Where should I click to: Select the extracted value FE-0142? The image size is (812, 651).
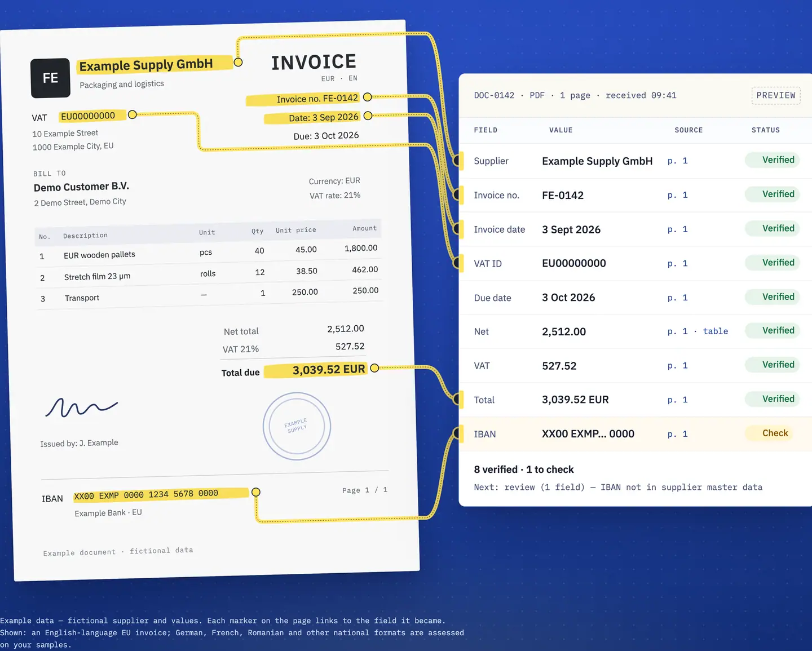[x=563, y=196]
